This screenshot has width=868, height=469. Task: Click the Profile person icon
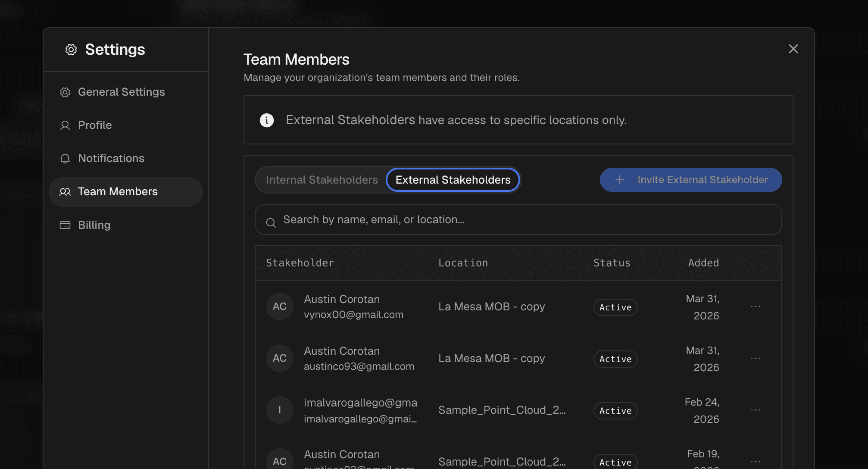(x=65, y=125)
